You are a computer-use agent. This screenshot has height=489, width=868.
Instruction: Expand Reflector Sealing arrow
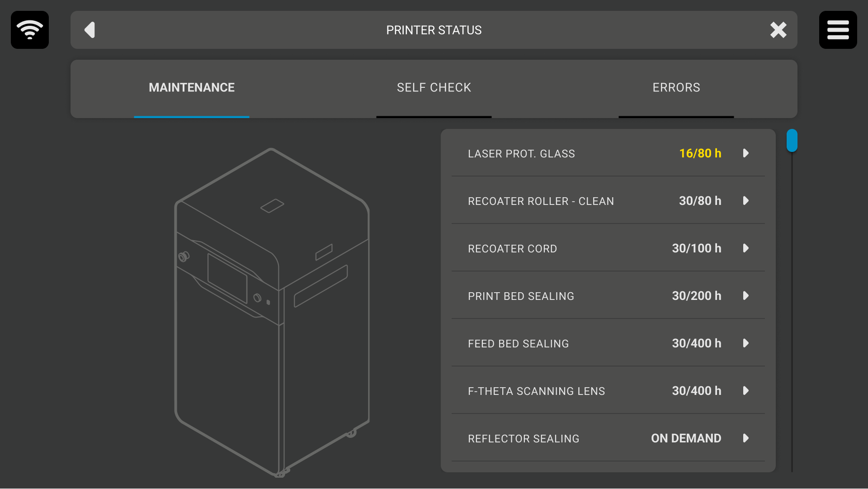(746, 438)
